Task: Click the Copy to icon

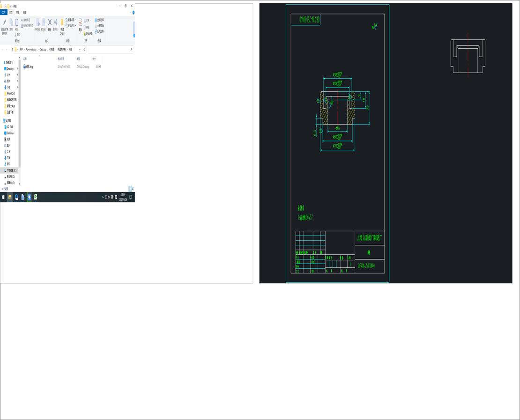Action: [x=44, y=22]
